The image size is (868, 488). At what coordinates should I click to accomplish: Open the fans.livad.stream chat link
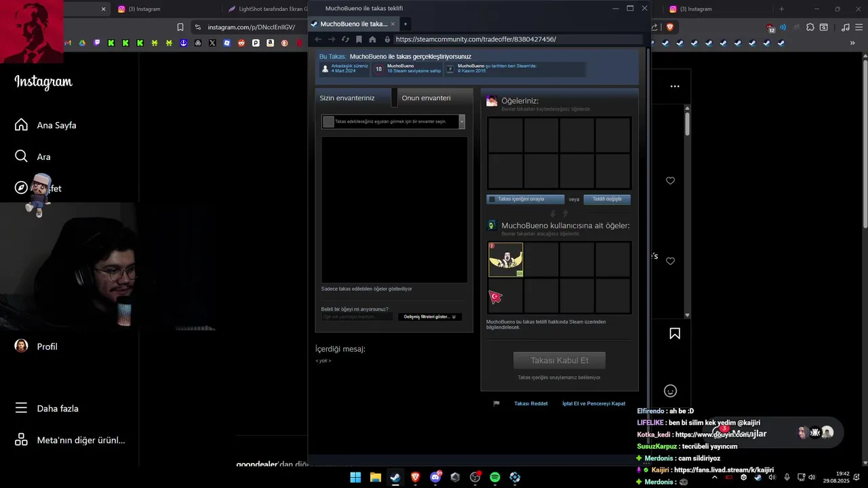724,470
